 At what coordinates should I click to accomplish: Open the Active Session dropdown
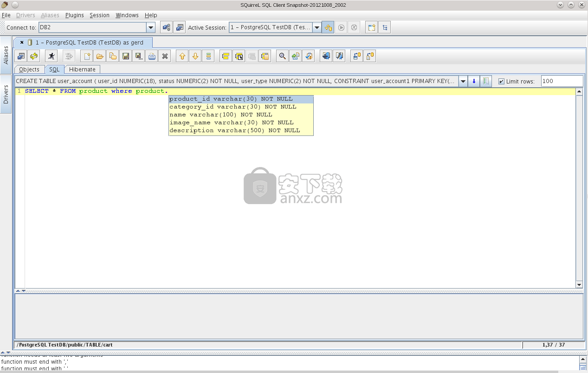[317, 27]
